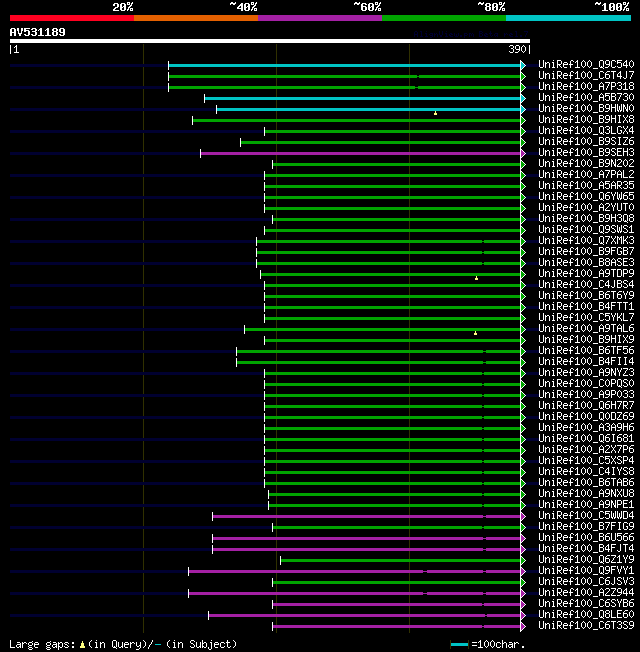The image size is (640, 652).
Task: Click the UniRef100_C4JBS4 text
Action: pyautogui.click(x=586, y=284)
